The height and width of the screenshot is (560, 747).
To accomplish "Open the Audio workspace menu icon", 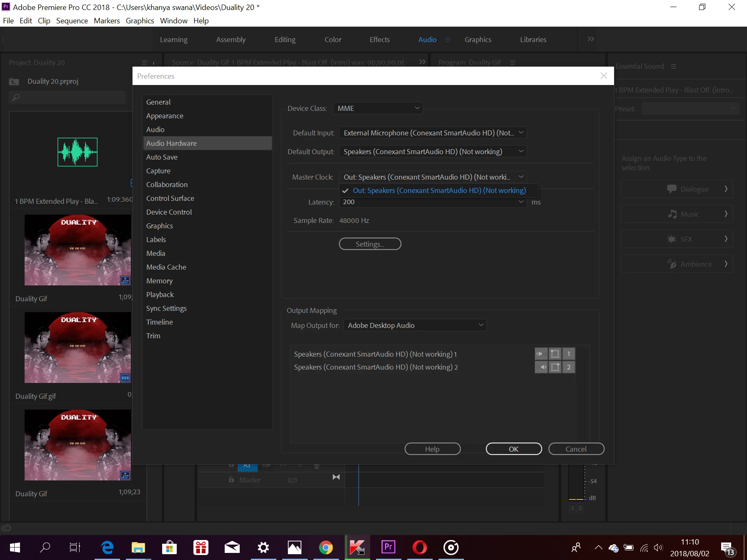I will (x=448, y=40).
